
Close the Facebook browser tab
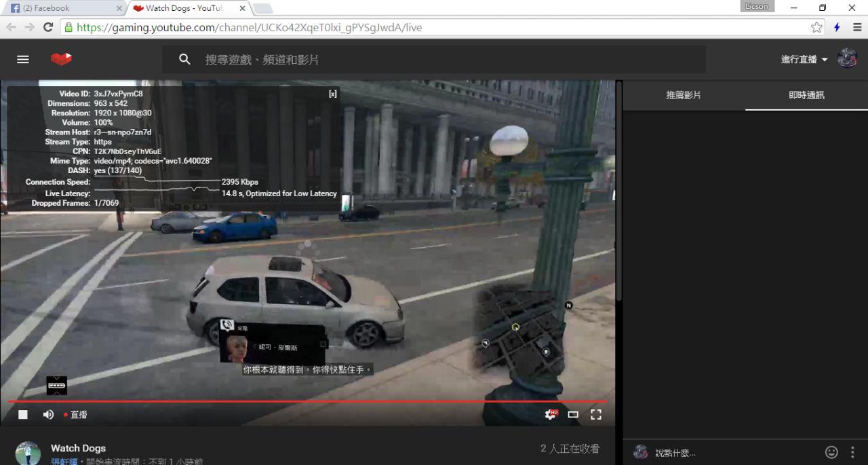pyautogui.click(x=119, y=8)
